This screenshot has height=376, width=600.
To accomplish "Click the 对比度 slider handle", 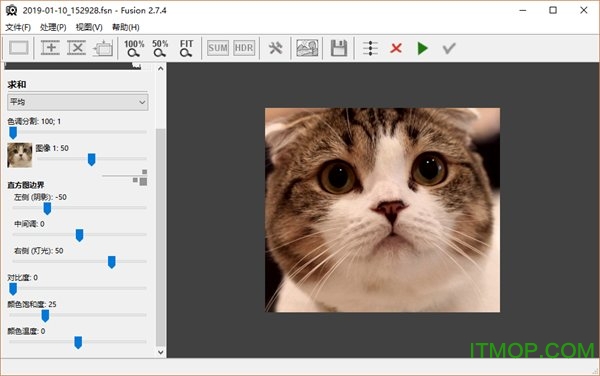I will click(13, 289).
